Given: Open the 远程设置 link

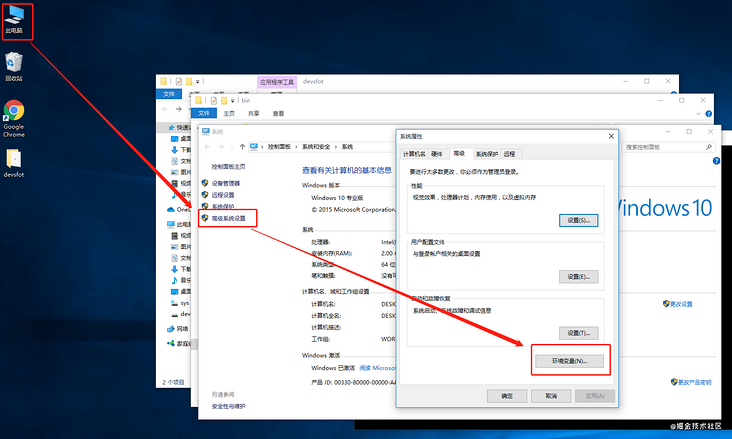Looking at the screenshot, I should click(223, 195).
